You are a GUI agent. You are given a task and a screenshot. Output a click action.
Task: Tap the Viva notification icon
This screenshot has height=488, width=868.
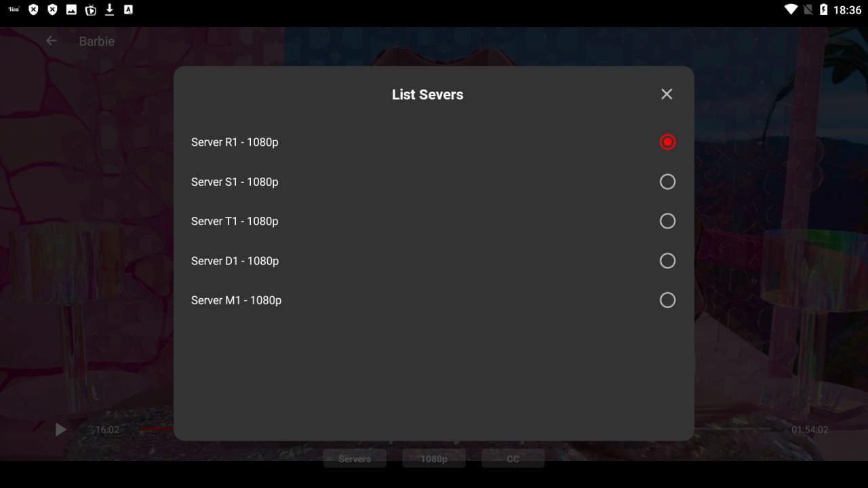coord(14,9)
